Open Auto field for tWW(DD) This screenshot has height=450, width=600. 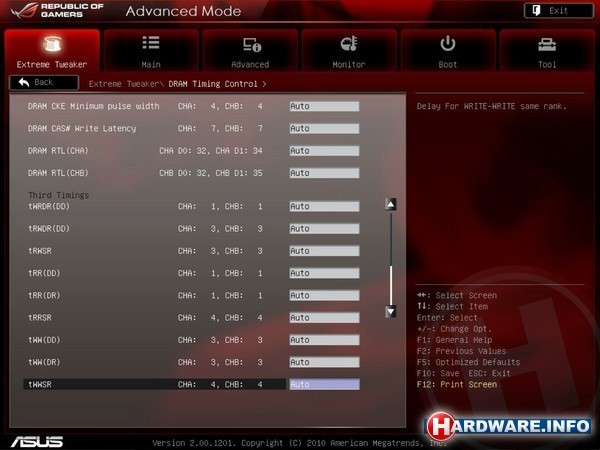324,340
